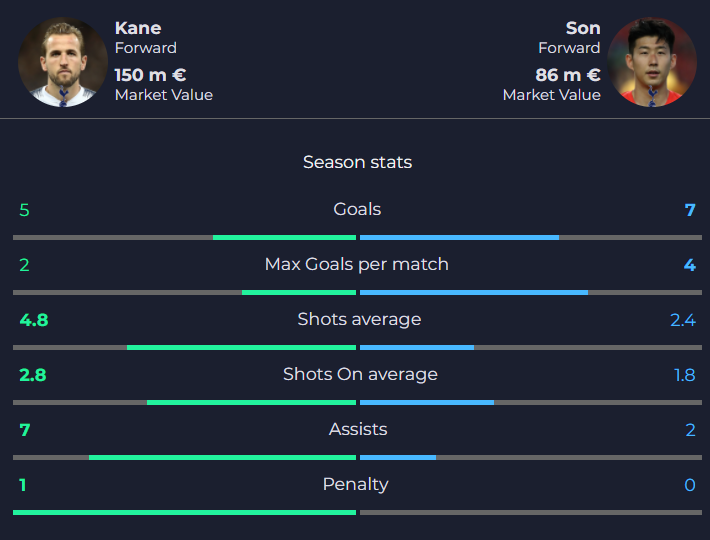Click Kane's circular player photo
The width and height of the screenshot is (710, 540).
point(63,62)
